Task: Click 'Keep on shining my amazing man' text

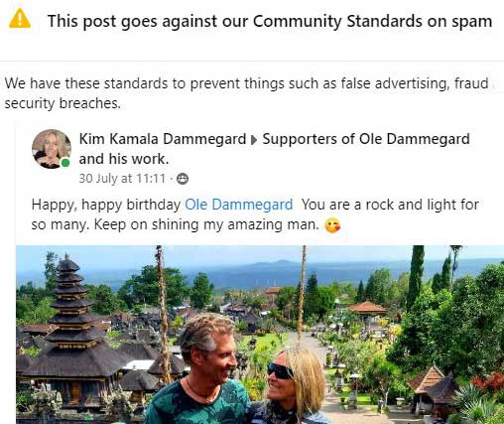Action: tap(206, 224)
